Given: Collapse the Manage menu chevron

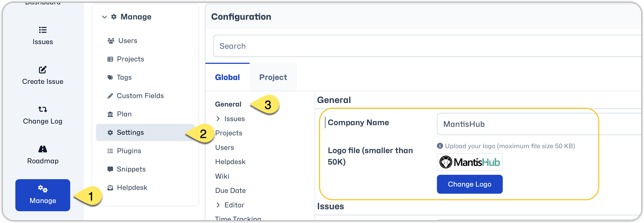Looking at the screenshot, I should (104, 17).
